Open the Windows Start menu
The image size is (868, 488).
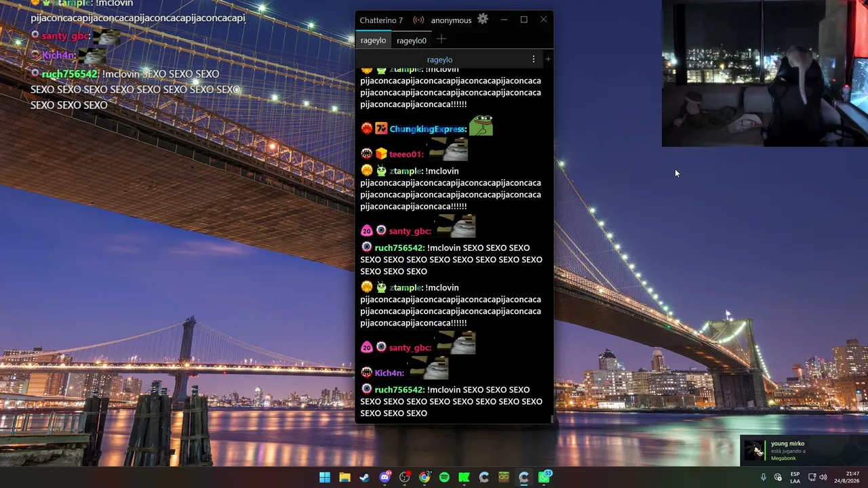[325, 477]
